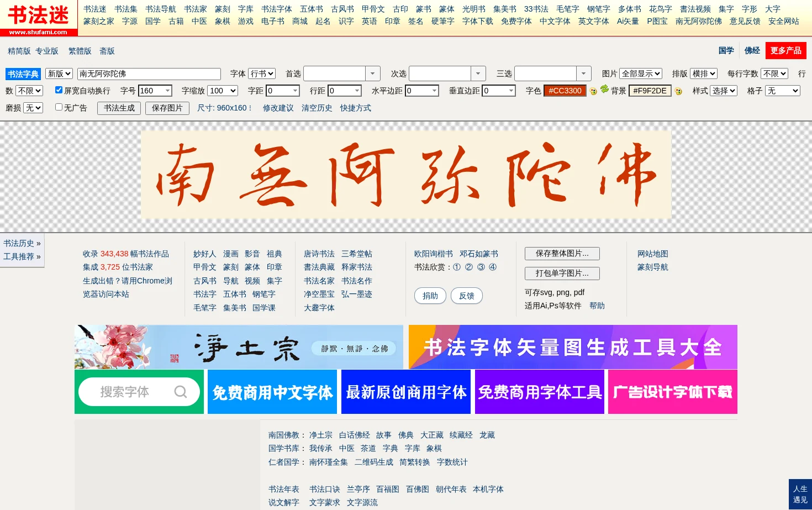This screenshot has height=510, width=812.
Task: Click the 广告设计字体下载 pink tile
Action: [x=673, y=392]
